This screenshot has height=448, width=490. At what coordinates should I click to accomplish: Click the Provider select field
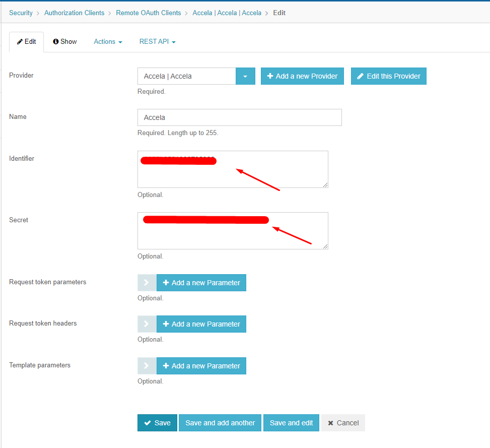tap(186, 76)
